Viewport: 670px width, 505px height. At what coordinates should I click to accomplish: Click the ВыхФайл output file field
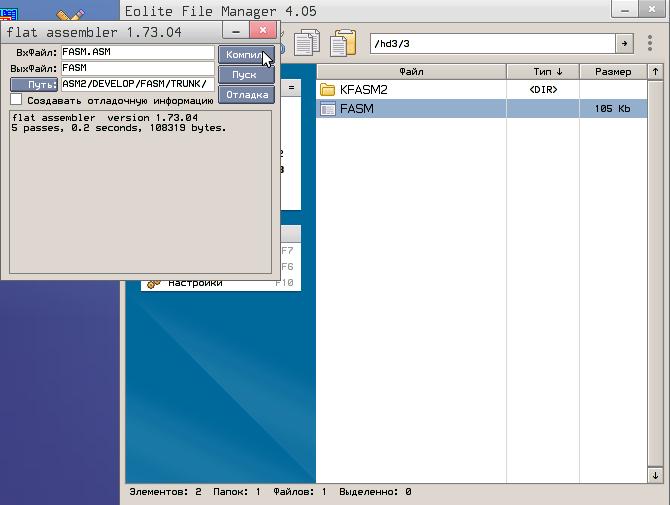[137, 68]
